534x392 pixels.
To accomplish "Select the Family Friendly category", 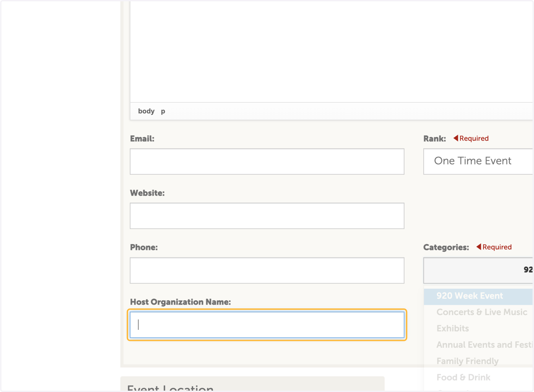I will [467, 361].
